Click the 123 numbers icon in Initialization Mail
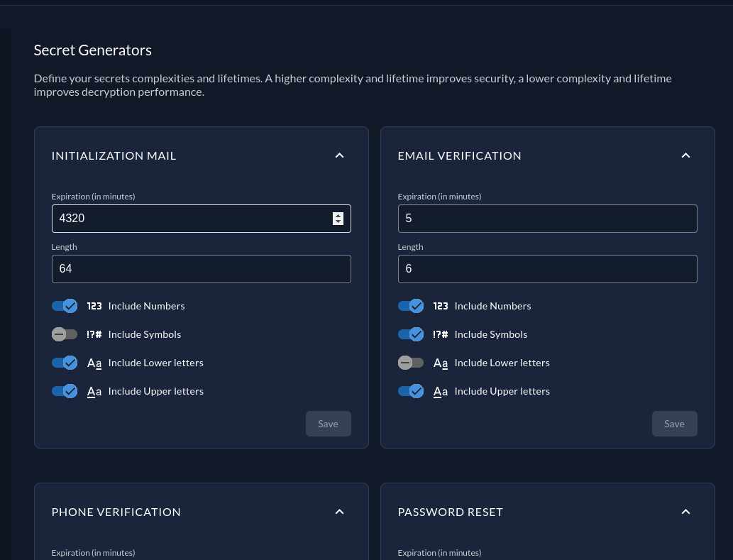Viewport: 733px width, 560px height. click(x=94, y=306)
